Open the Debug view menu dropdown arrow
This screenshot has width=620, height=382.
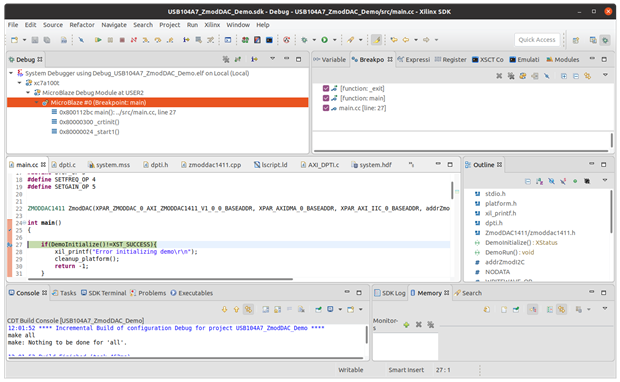pos(272,59)
